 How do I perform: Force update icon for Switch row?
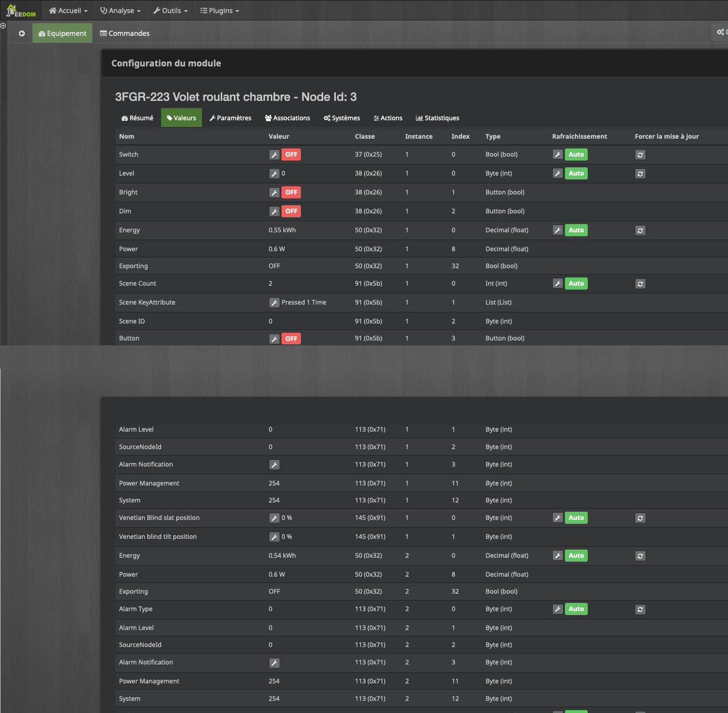click(641, 155)
